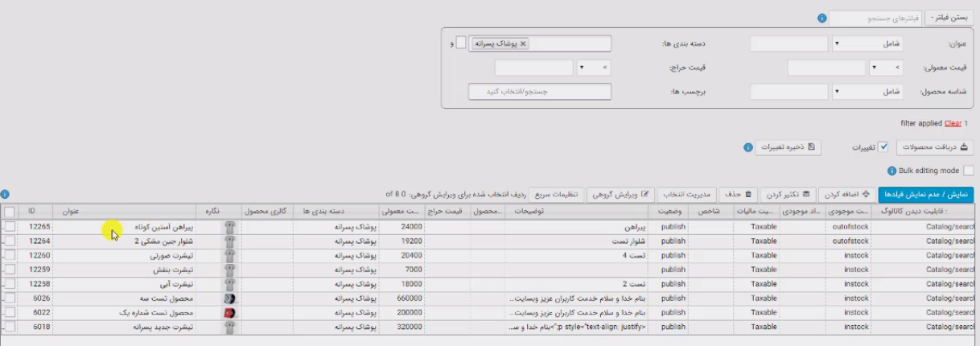
Task: Click the info icon beside Bulk editing mode
Action: (x=891, y=171)
